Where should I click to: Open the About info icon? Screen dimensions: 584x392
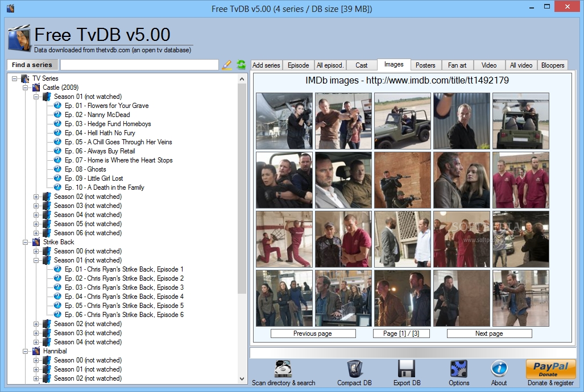(x=499, y=369)
